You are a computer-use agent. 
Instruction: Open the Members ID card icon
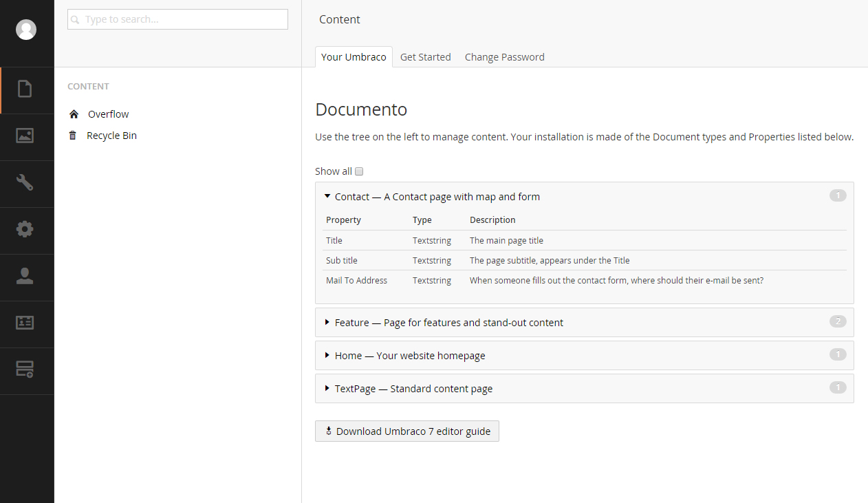(x=25, y=323)
